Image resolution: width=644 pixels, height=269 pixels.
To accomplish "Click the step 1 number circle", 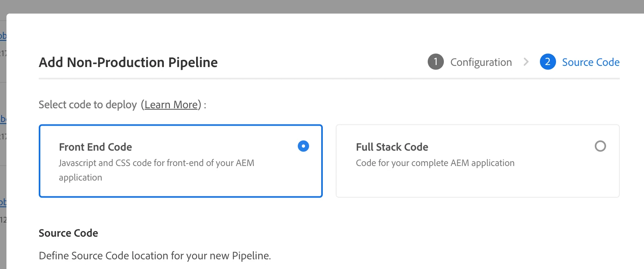I will [435, 62].
